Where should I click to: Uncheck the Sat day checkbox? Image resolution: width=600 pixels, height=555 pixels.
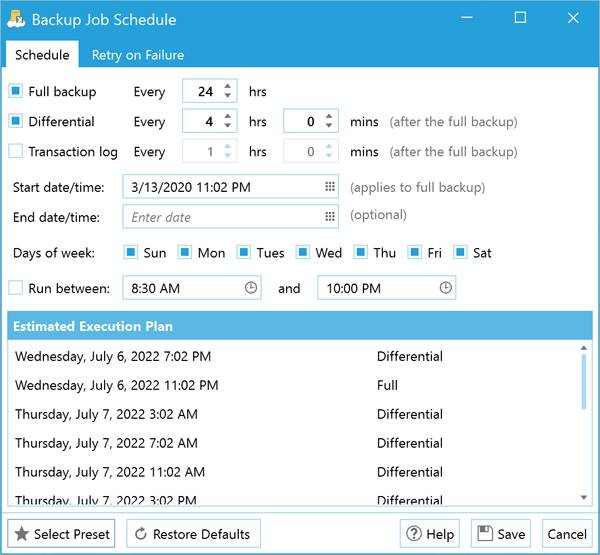click(461, 253)
